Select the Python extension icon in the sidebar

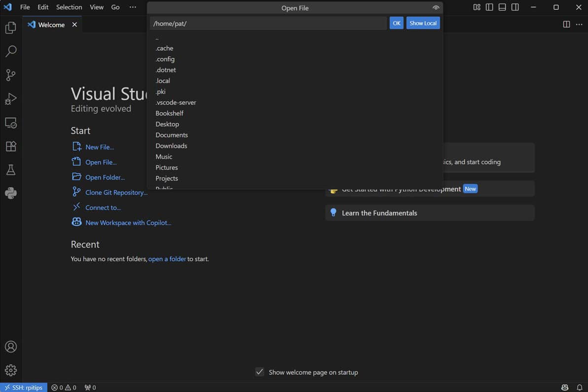click(x=11, y=193)
